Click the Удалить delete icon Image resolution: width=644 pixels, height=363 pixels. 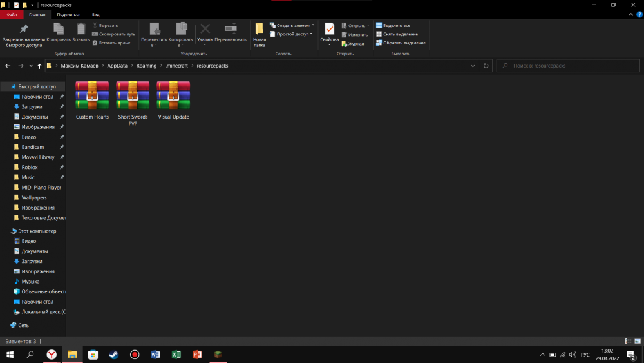click(205, 34)
